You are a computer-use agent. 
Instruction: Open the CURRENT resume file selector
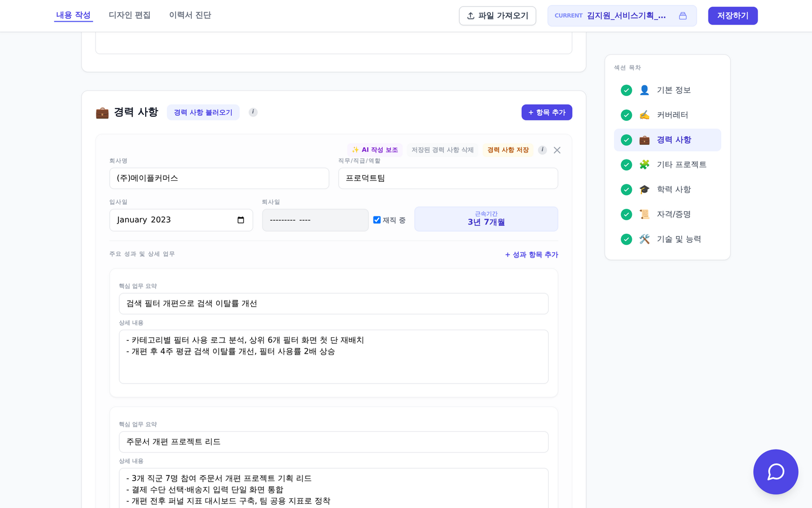[622, 16]
